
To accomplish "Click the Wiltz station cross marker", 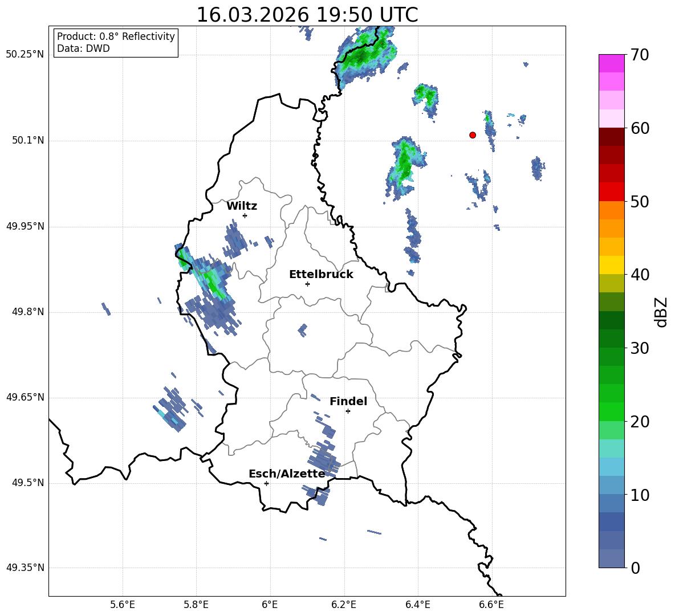I will [x=245, y=215].
